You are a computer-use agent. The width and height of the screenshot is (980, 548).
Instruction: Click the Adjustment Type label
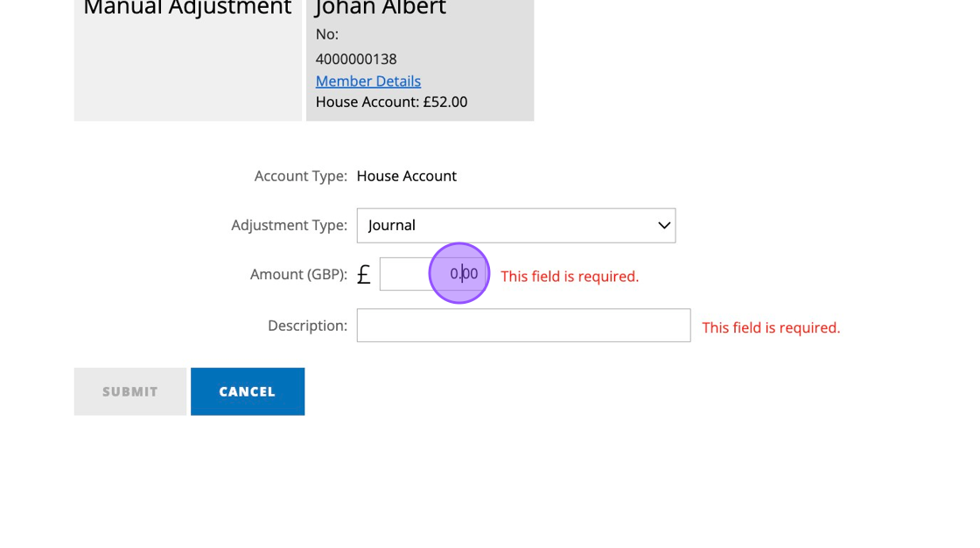[x=289, y=225]
